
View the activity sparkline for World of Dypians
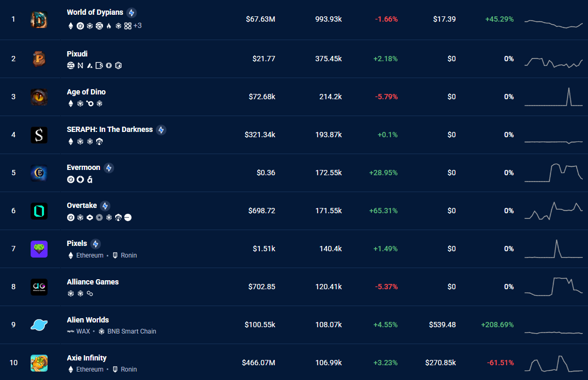pyautogui.click(x=554, y=23)
